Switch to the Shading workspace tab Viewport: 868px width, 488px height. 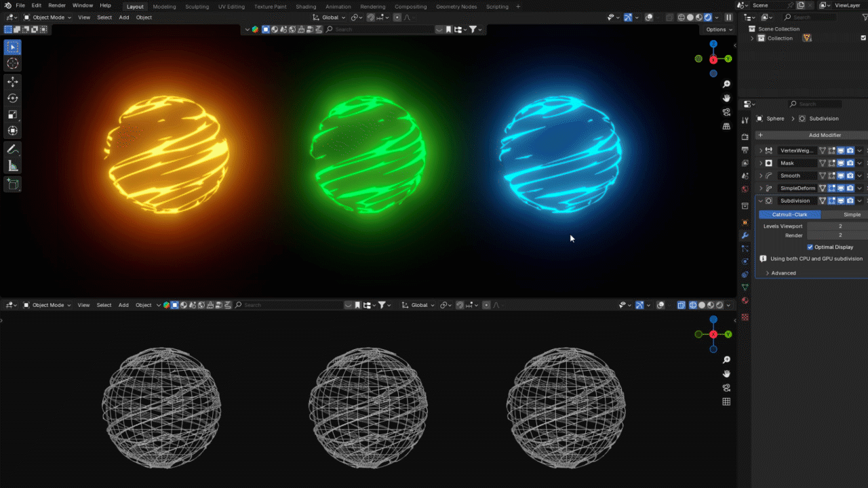point(306,7)
